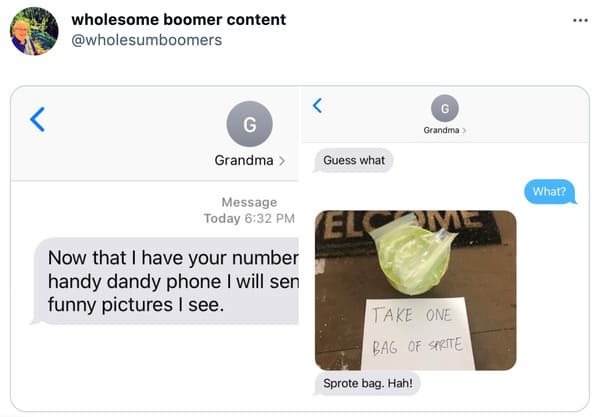Select the 'Sprote bag. Hah!' message bubble
The height and width of the screenshot is (417, 599).
[x=367, y=383]
